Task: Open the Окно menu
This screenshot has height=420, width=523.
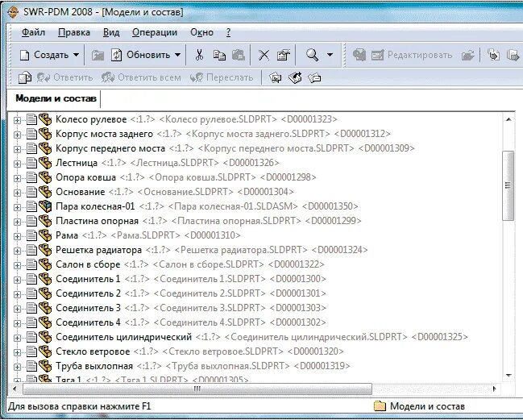Action: click(x=201, y=32)
